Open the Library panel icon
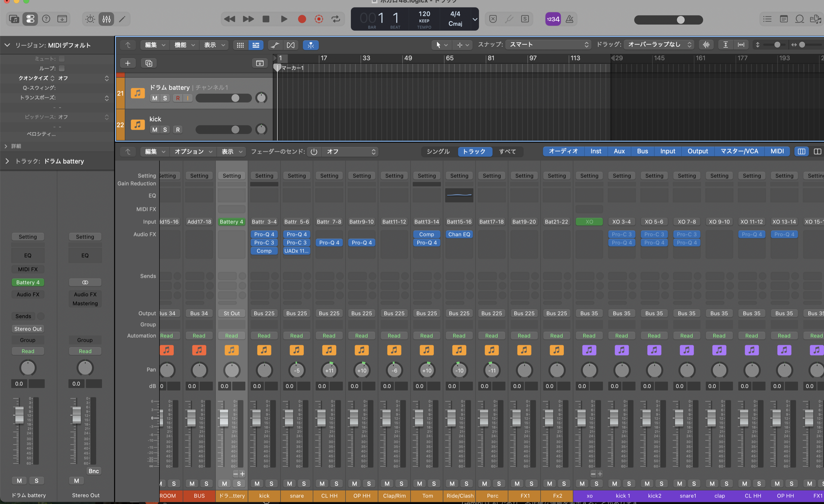Screen dimensions: 824x504 point(14,19)
